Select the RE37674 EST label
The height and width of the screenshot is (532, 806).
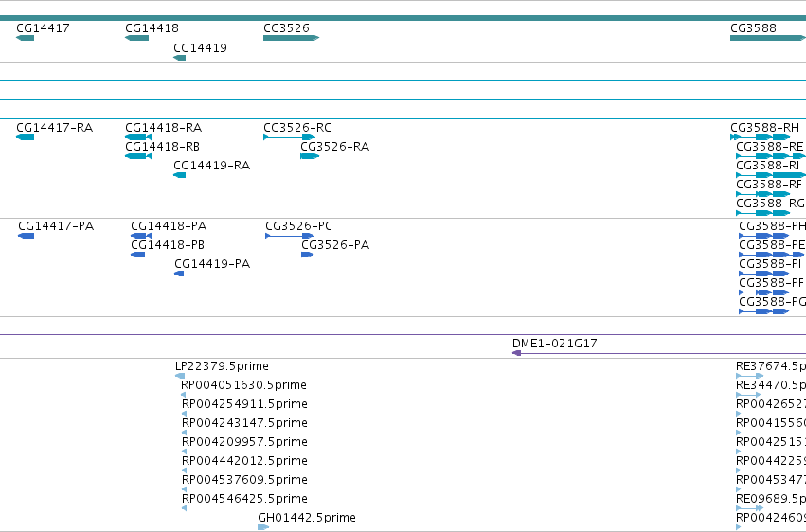[x=771, y=366]
